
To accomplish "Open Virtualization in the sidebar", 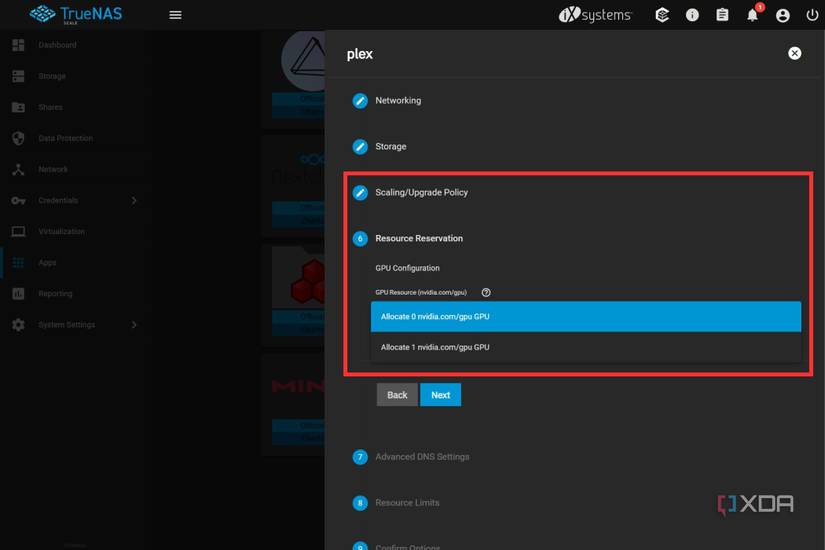I will point(62,231).
